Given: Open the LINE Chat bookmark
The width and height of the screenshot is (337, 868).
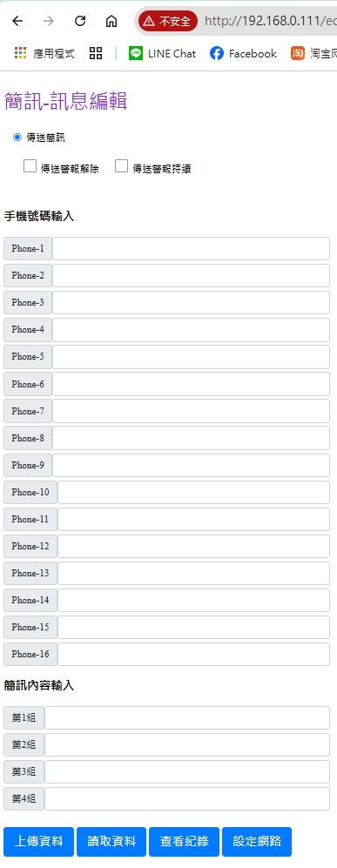Looking at the screenshot, I should point(162,54).
